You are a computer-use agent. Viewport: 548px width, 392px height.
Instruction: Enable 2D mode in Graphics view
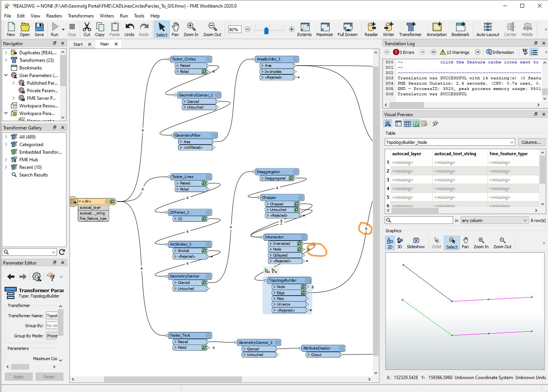[390, 243]
